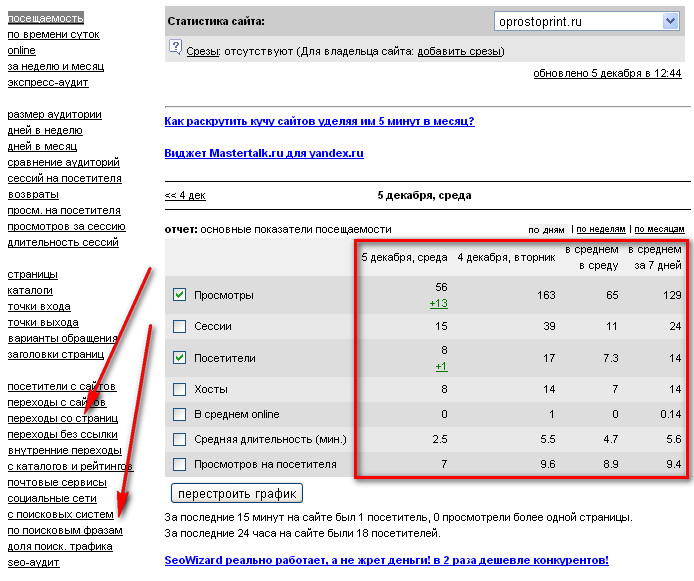Open переходы со страниц report

pyautogui.click(x=63, y=419)
